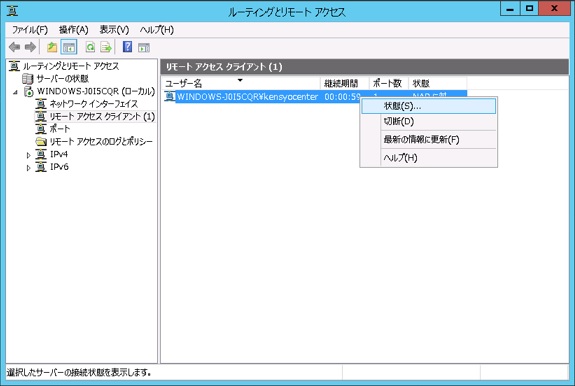Viewport: 575px width, 386px height.
Task: Select リモート アクセス クライアント (1) tree item
Action: pos(102,116)
